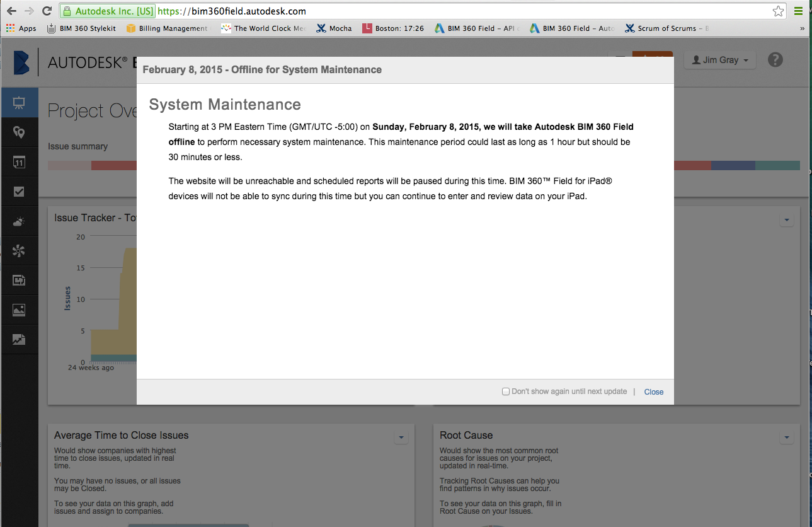Click the Autodesk BIM 360 logo
Screen dimensions: 812x527
[22, 62]
